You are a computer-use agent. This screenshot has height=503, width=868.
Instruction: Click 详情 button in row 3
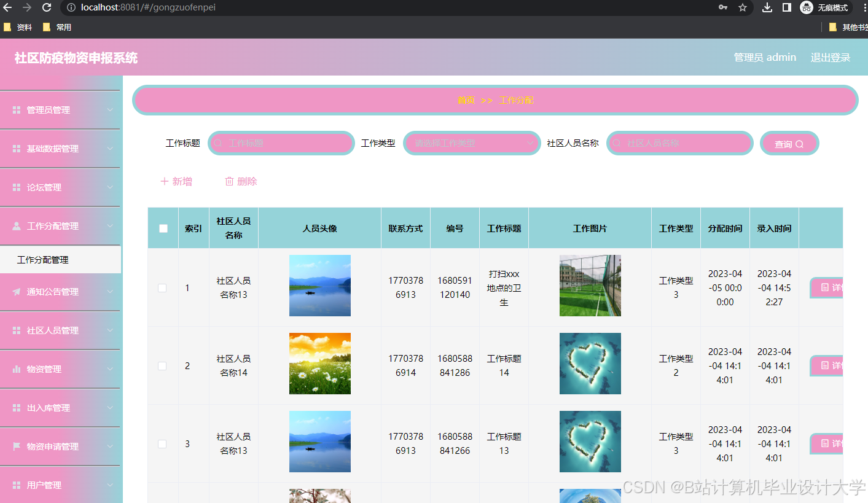[x=826, y=443]
